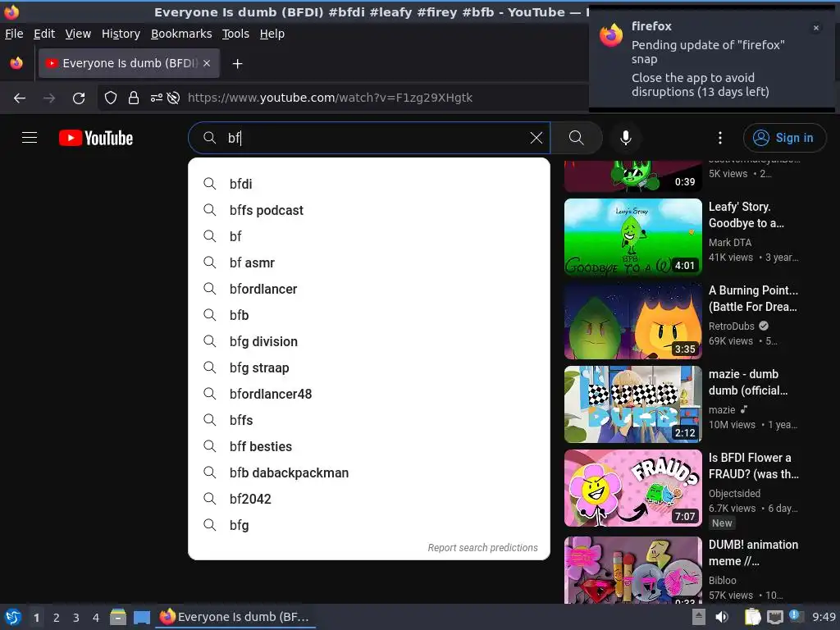Choose the 'bffs' suggestion
Viewport: 840px width, 630px height.
(368, 420)
